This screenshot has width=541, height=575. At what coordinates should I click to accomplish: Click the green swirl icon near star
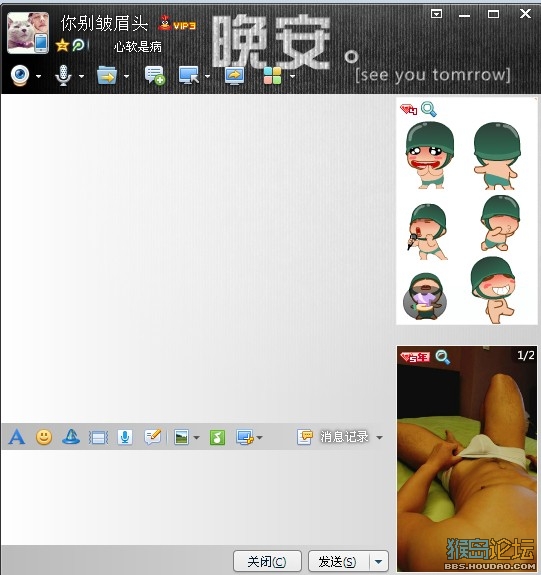[x=78, y=45]
